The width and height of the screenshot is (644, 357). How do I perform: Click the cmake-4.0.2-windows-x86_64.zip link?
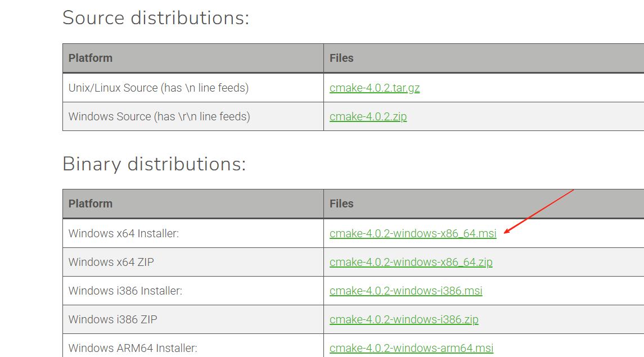411,262
